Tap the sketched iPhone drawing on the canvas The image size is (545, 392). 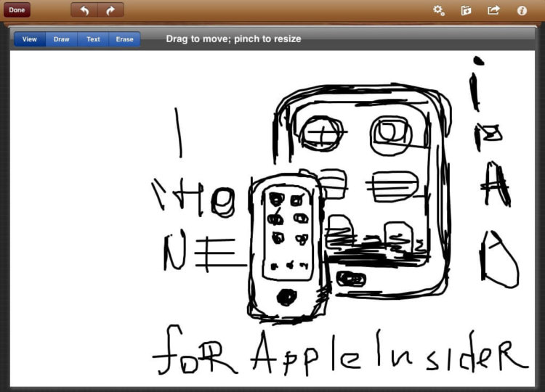click(x=288, y=248)
